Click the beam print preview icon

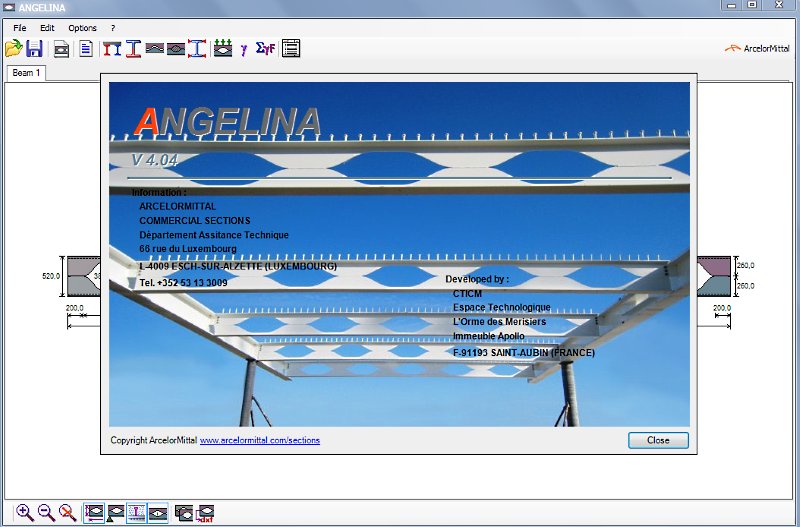[x=61, y=49]
